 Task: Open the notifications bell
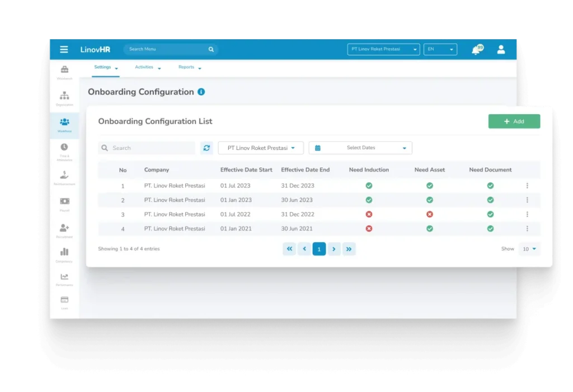[477, 50]
